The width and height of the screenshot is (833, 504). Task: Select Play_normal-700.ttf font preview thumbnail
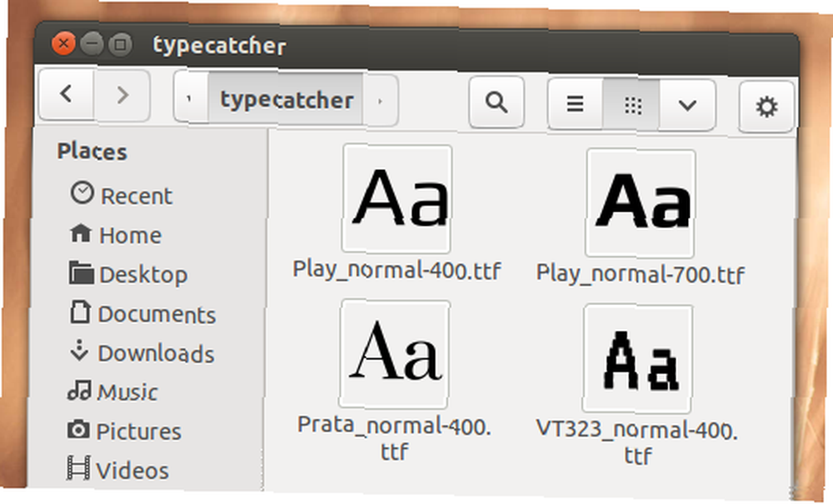[x=641, y=203]
